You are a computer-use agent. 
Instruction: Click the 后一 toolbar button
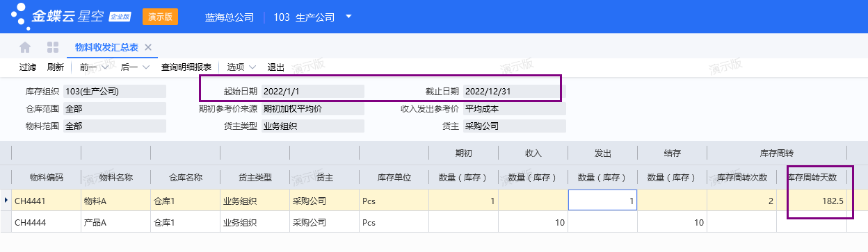click(129, 67)
